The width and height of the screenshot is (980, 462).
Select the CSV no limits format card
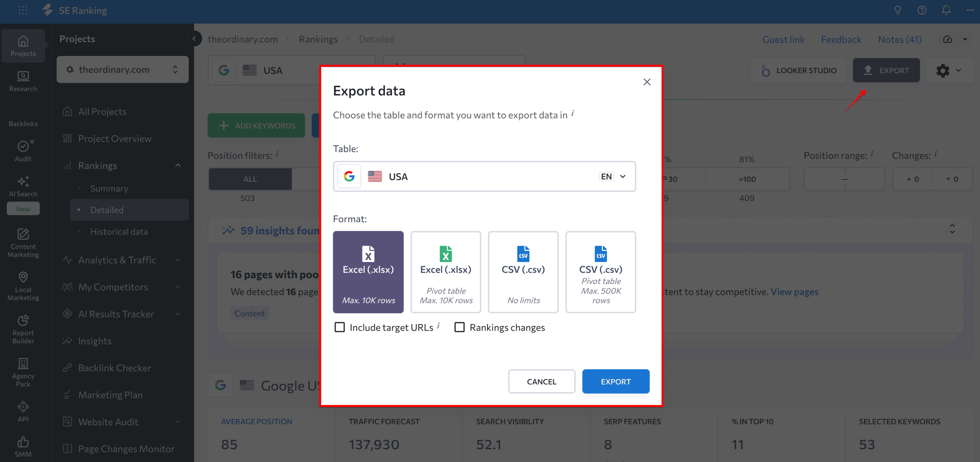(523, 272)
